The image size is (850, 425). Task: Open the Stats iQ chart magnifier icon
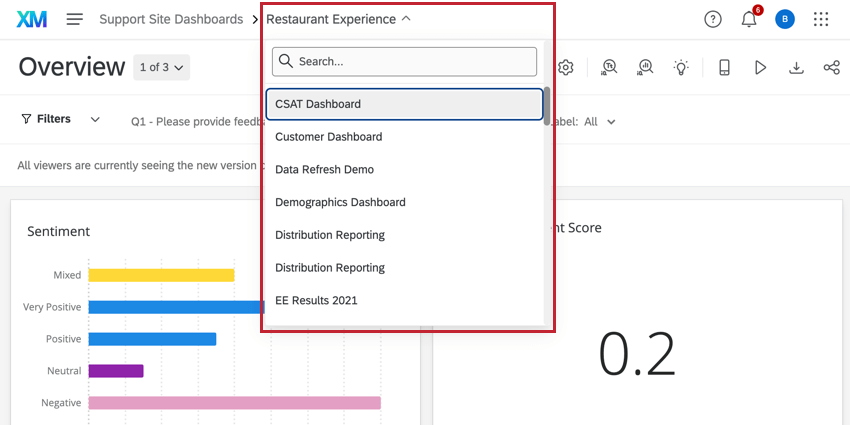[645, 68]
